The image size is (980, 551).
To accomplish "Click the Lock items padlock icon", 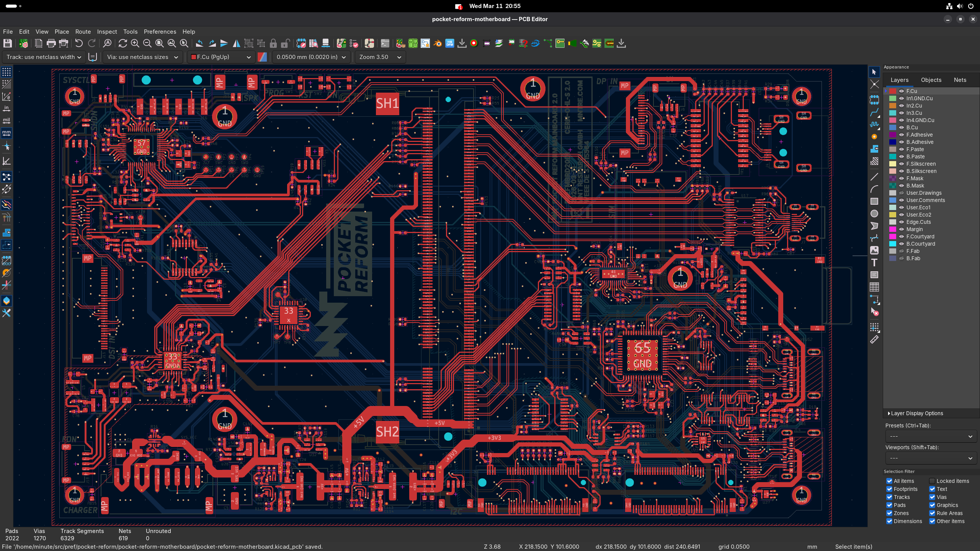I will [x=273, y=44].
